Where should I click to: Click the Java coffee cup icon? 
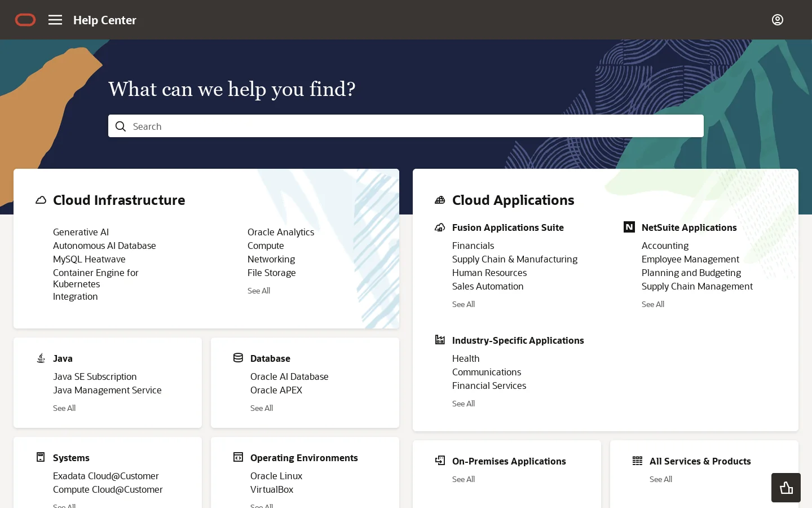[x=41, y=358]
